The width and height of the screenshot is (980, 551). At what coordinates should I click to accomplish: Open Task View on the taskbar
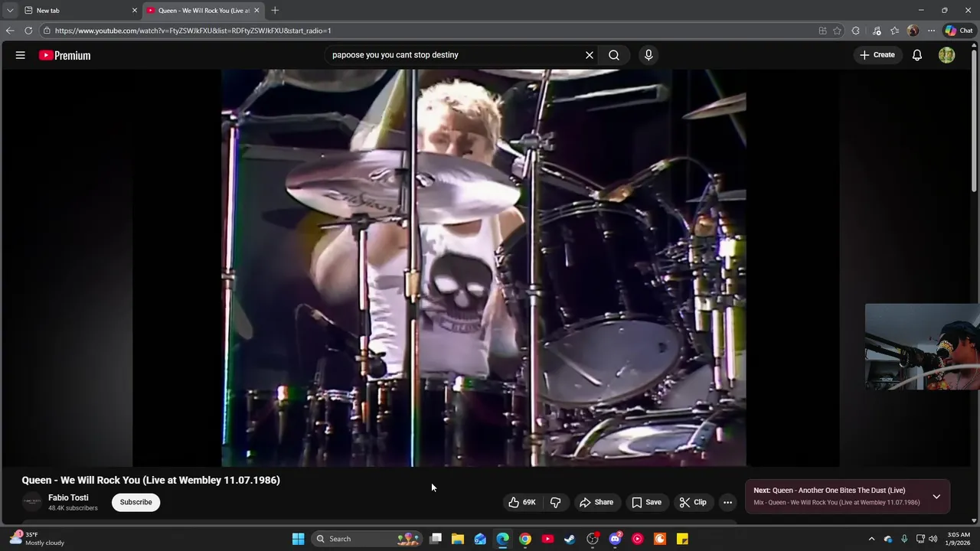[436, 539]
